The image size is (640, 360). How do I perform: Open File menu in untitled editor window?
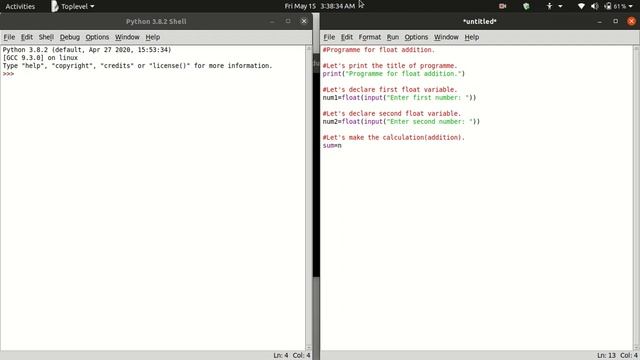pyautogui.click(x=329, y=37)
